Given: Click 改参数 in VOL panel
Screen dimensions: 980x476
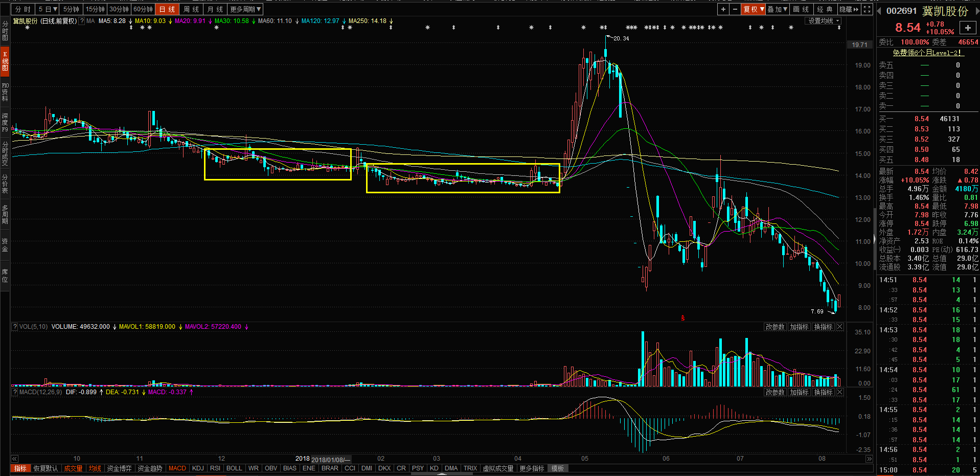Looking at the screenshot, I should (x=775, y=327).
